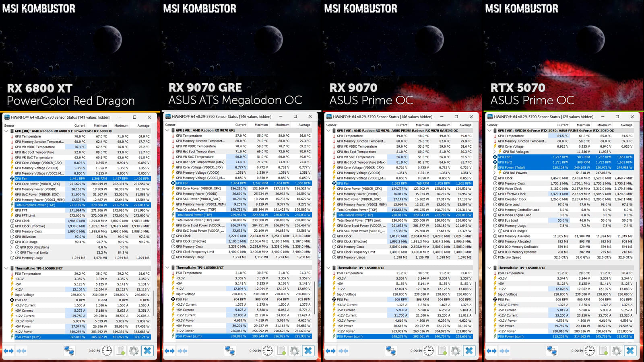Click blue X toolbar button in RTX 5070 window
This screenshot has width=644, height=362.
tap(630, 351)
